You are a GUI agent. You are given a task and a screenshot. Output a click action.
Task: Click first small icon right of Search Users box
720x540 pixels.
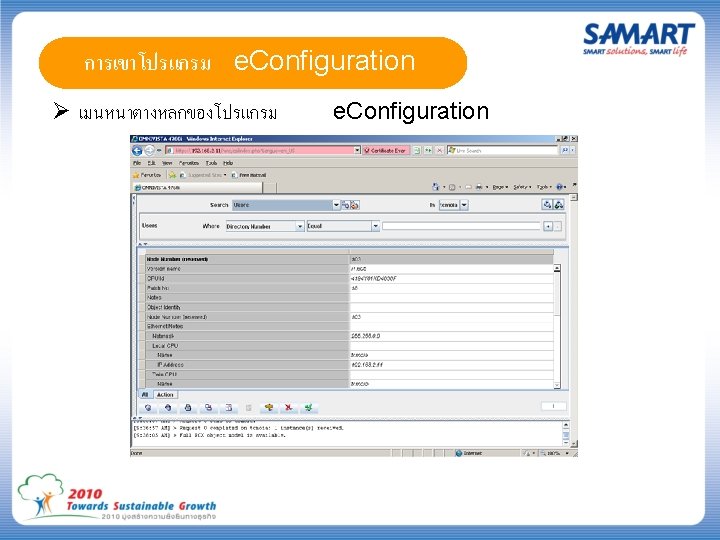click(x=345, y=205)
